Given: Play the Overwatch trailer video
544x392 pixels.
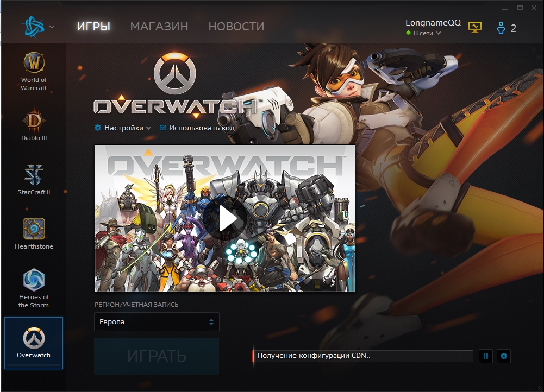Looking at the screenshot, I should click(228, 219).
